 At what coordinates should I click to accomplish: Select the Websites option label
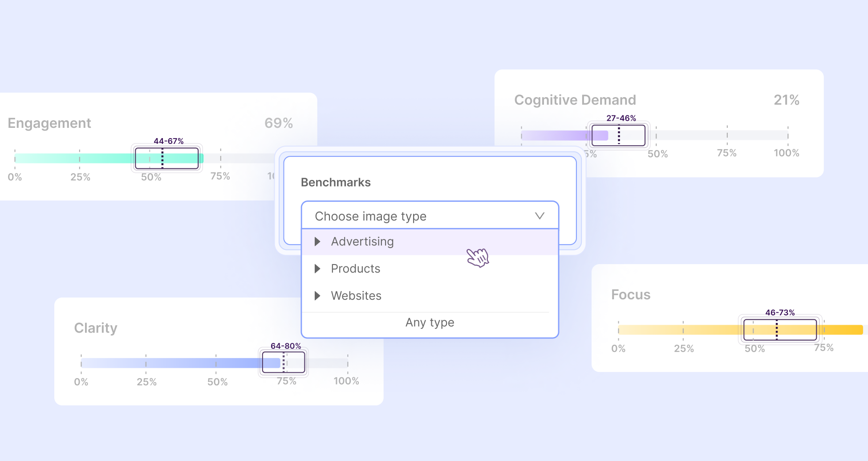point(356,296)
